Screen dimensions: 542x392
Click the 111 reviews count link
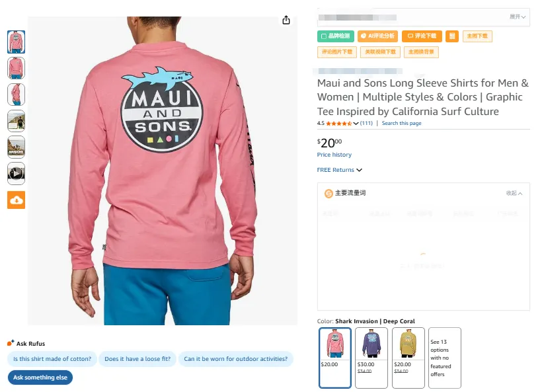tap(366, 124)
